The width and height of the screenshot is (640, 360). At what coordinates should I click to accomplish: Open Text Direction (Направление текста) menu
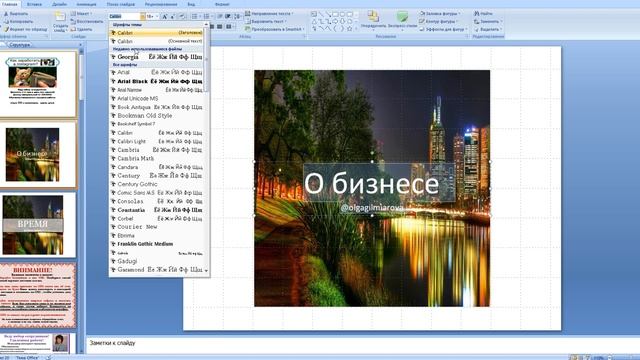click(269, 13)
